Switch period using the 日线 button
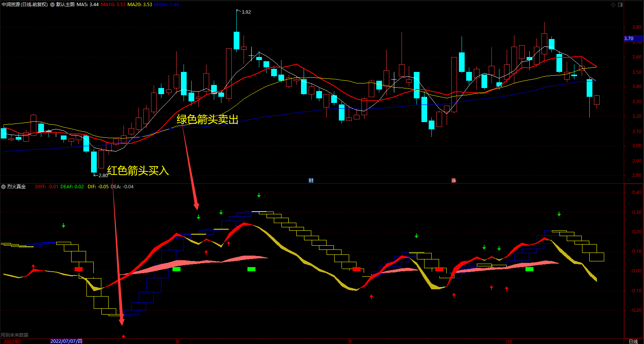 (x=633, y=341)
